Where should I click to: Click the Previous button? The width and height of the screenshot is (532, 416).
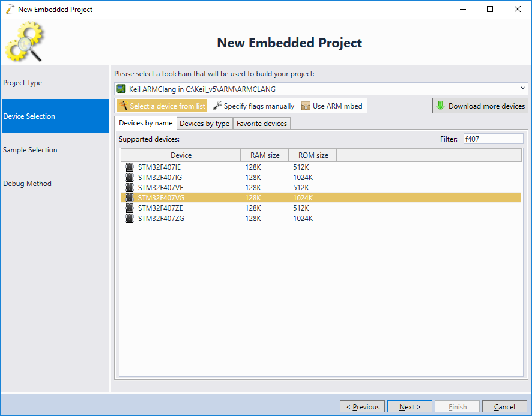(x=362, y=406)
